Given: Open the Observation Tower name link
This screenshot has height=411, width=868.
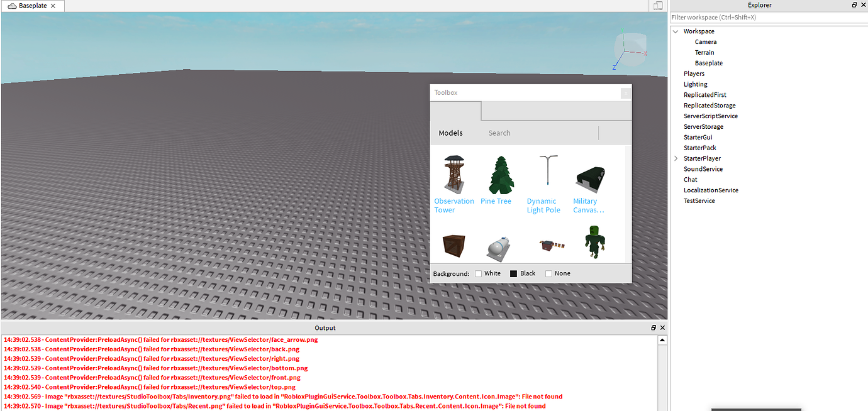Looking at the screenshot, I should click(454, 205).
